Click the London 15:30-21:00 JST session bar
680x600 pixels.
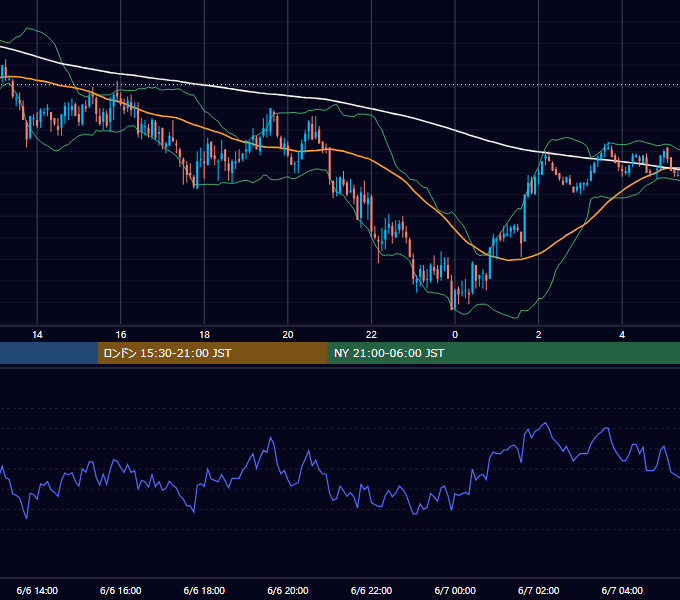click(x=212, y=353)
